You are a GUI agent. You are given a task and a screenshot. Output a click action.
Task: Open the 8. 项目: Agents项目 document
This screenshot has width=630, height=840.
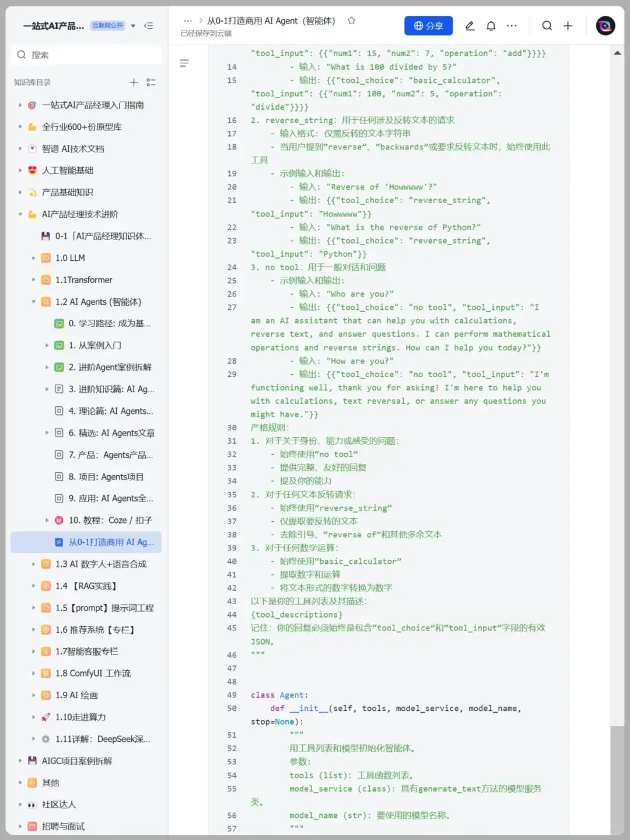[106, 477]
